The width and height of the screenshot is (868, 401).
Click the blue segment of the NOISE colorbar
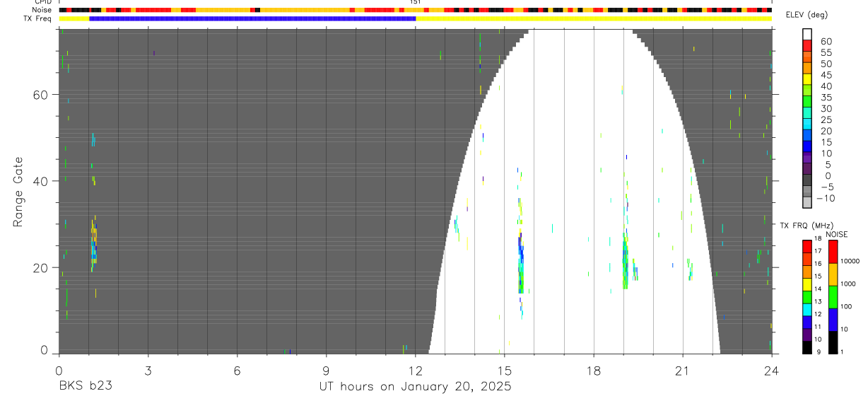[x=833, y=320]
